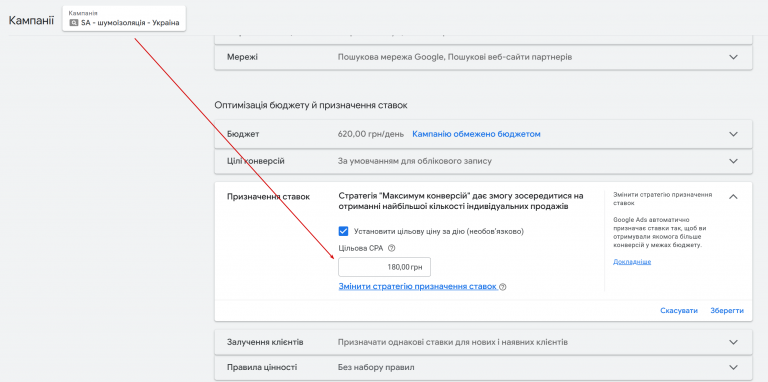Click Пошукова мережа Google networks text
The image size is (768, 382).
(x=455, y=57)
